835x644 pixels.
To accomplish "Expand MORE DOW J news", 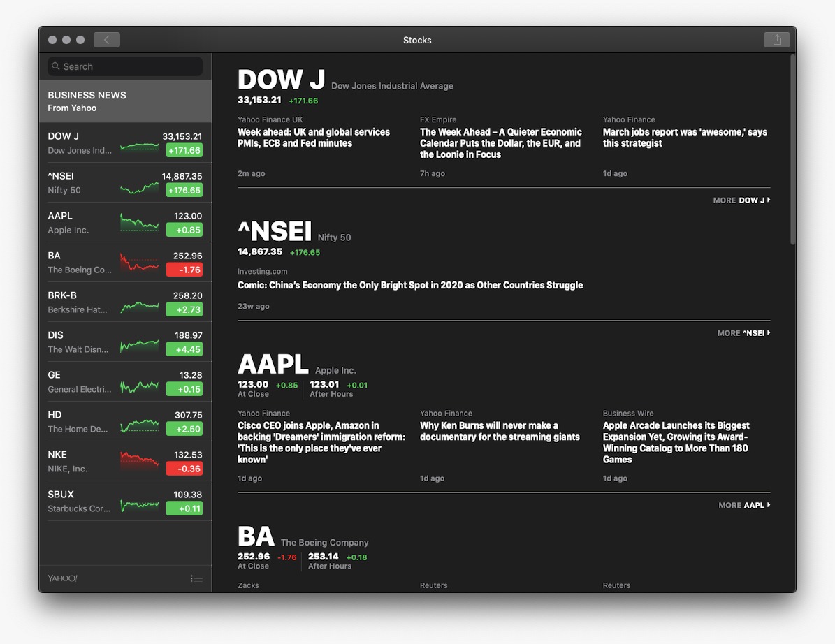I will (742, 200).
